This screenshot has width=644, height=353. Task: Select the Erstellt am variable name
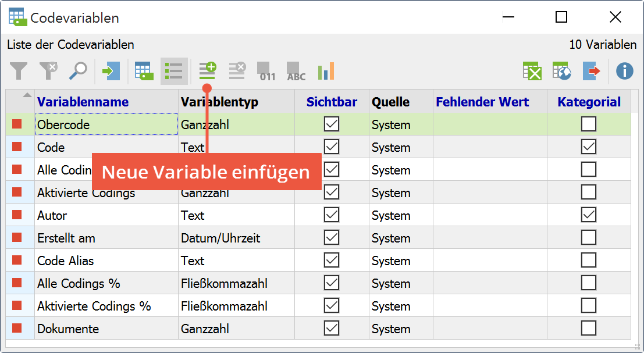click(66, 238)
